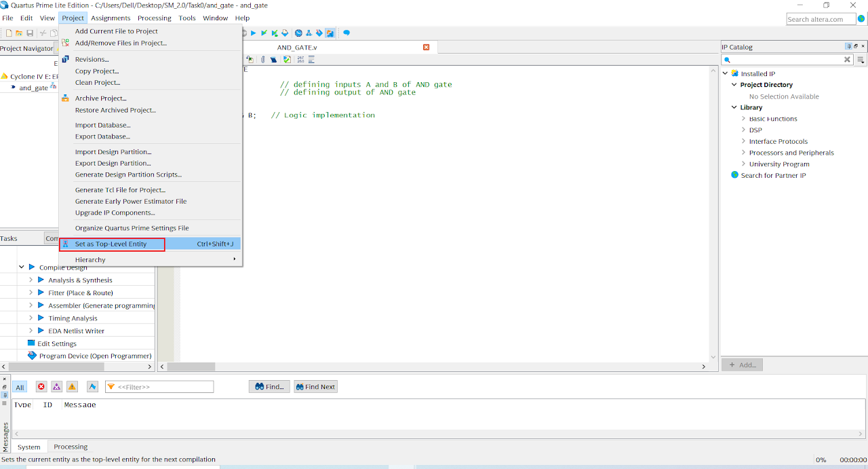Toggle the pin on IP Catalog panel
The image size is (868, 469).
[848, 47]
